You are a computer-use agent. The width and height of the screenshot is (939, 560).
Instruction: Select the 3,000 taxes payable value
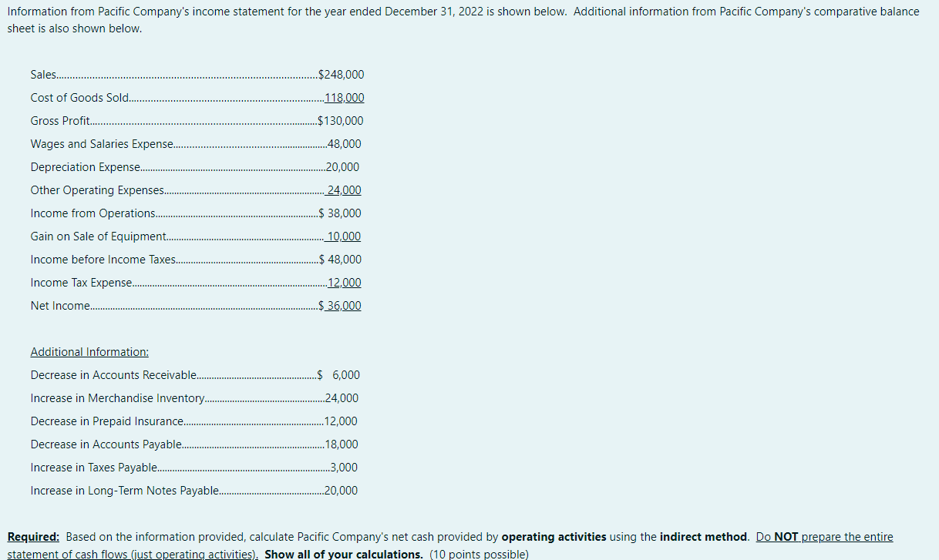[344, 468]
